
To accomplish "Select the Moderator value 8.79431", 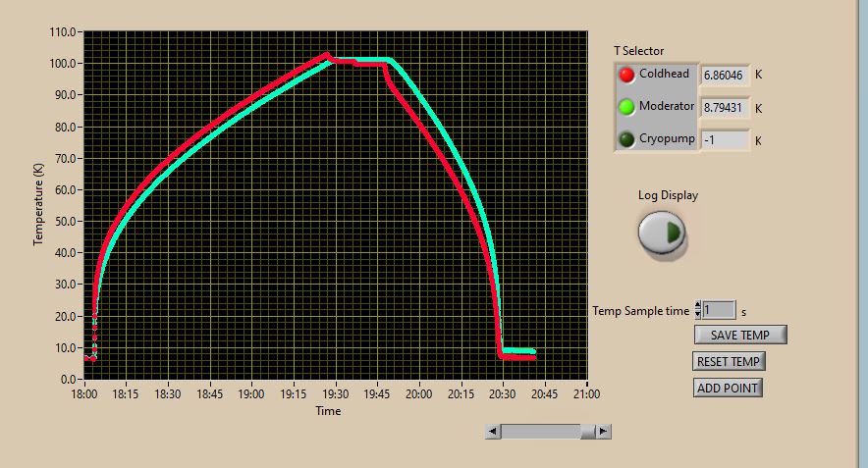I will (725, 107).
